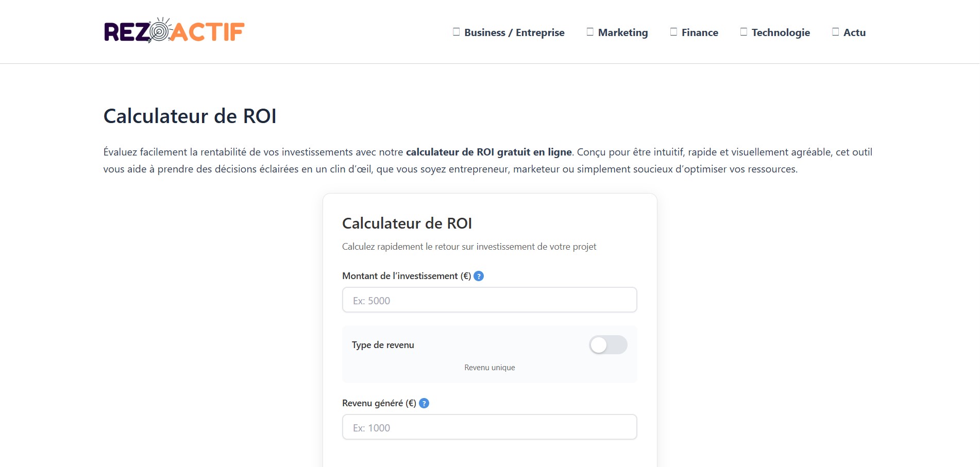Click the small icon before Marketing

[x=590, y=32]
